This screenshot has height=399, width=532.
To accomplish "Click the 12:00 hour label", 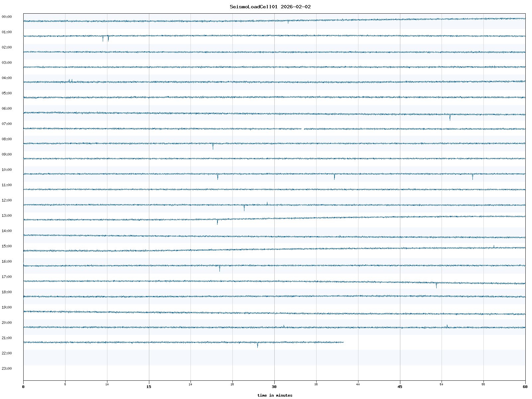I will pyautogui.click(x=7, y=200).
